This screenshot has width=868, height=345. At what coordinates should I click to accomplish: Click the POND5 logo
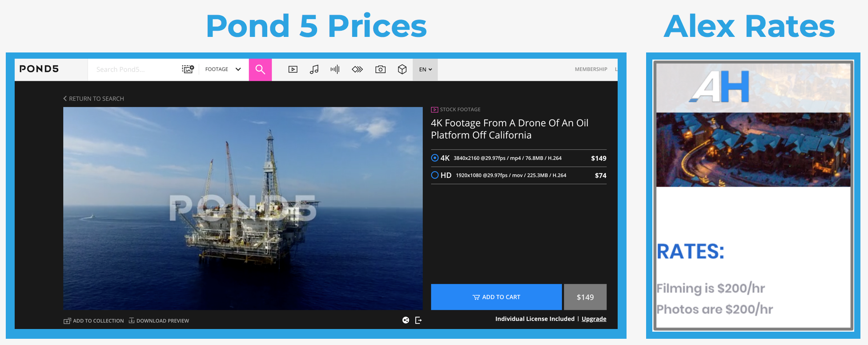pos(39,69)
